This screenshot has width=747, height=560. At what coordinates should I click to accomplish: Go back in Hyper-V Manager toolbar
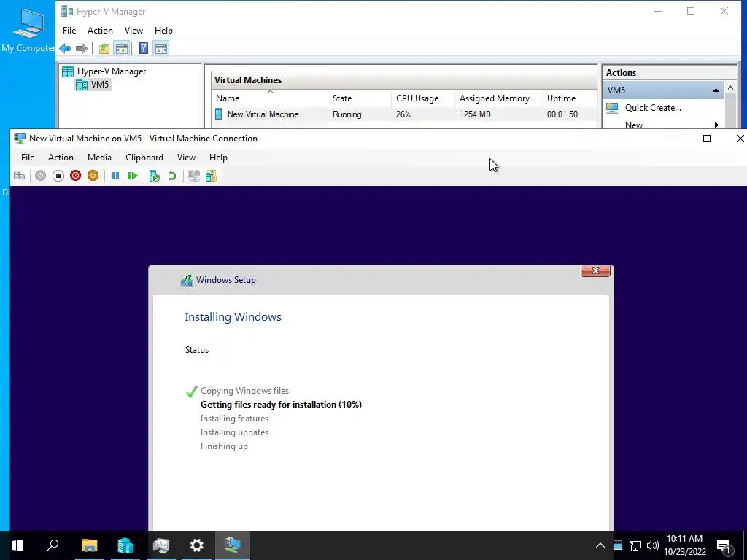click(65, 49)
